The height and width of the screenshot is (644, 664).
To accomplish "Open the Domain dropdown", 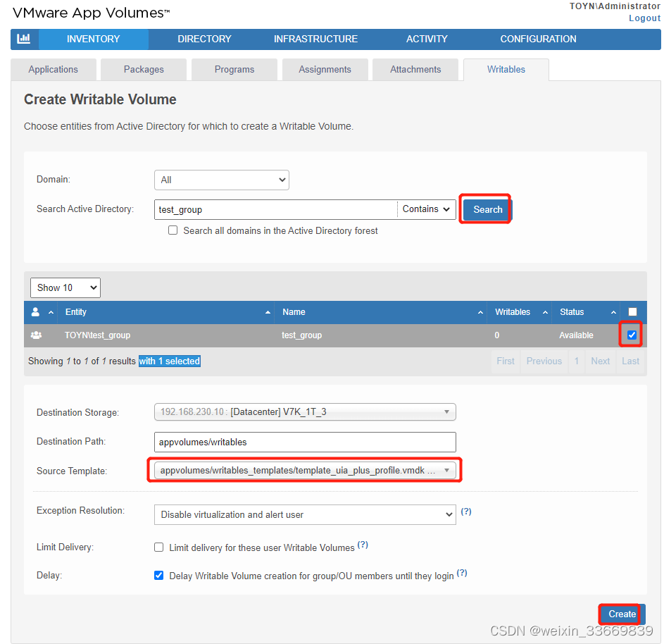I will pos(222,180).
